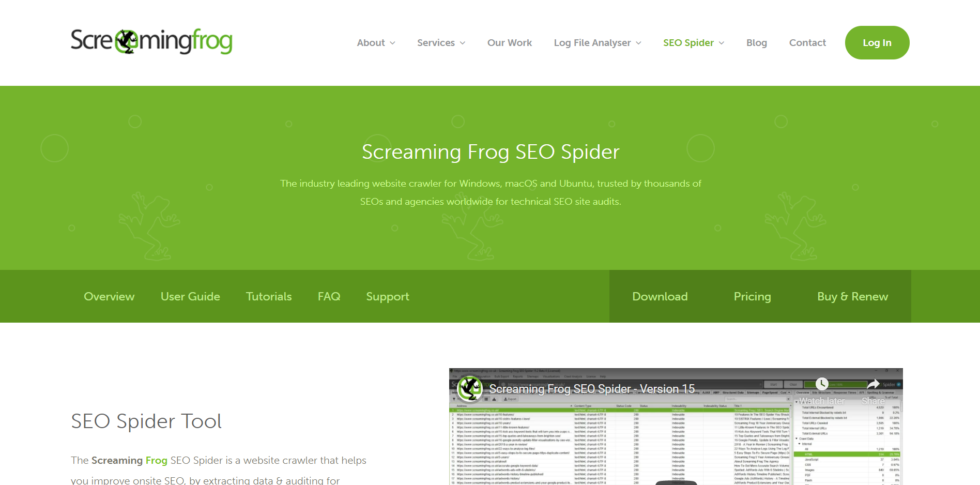Click Buy & Renew
Viewport: 980px width, 485px height.
(x=853, y=297)
